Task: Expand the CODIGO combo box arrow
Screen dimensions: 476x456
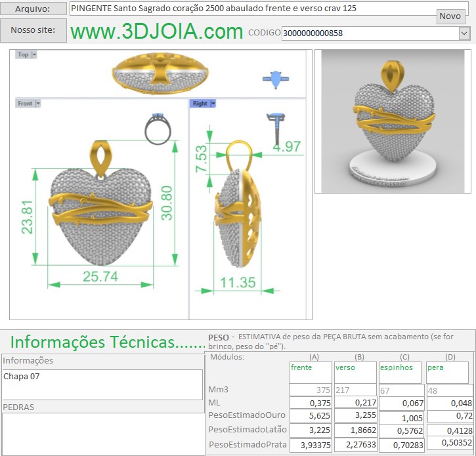Action: click(464, 33)
